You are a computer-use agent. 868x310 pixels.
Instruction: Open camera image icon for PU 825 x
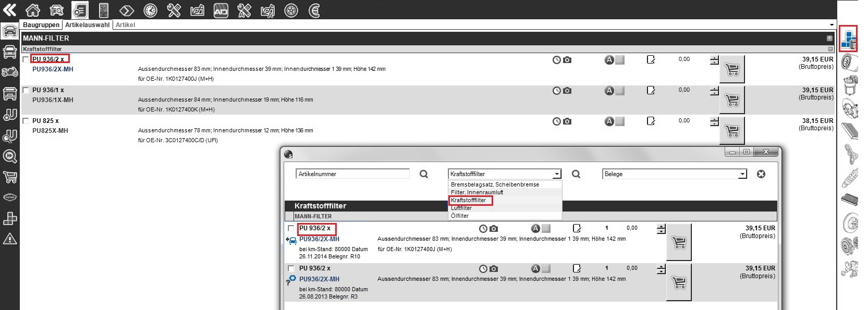tap(567, 121)
